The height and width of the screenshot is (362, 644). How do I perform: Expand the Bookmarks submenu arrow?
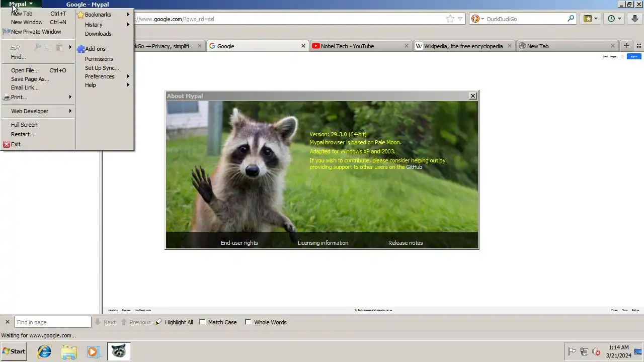pyautogui.click(x=128, y=15)
